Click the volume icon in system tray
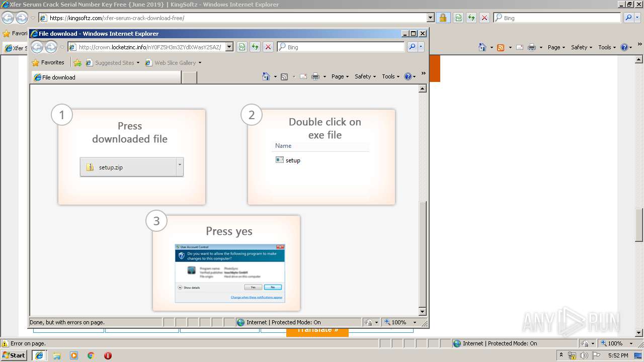Viewport: 644px width, 362px height. 584,355
